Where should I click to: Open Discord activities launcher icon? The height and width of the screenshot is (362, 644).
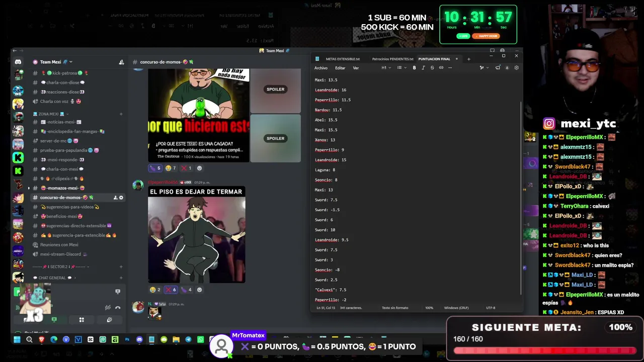coord(82,320)
